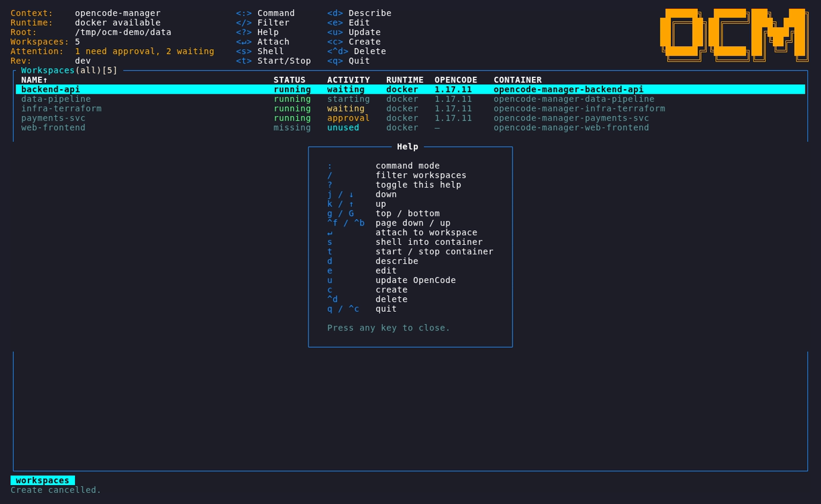Click the approval activity of payments-svc
Image resolution: width=821 pixels, height=504 pixels.
tap(348, 118)
